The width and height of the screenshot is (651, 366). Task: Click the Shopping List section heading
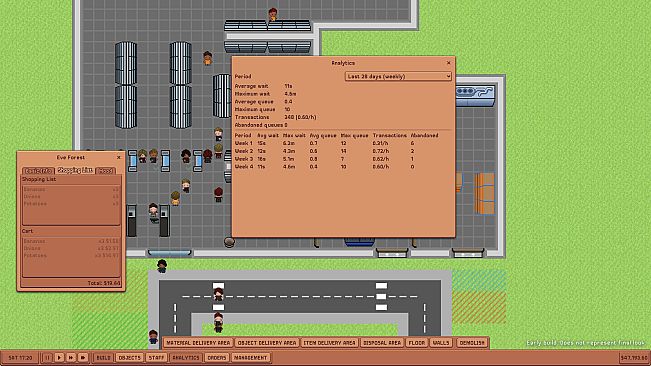tap(39, 179)
